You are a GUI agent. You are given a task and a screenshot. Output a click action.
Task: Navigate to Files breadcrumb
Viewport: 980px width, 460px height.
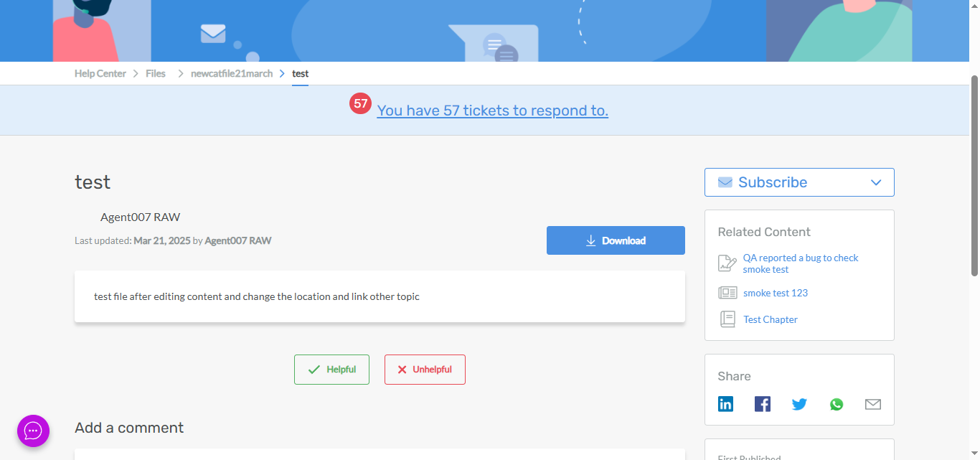(156, 73)
